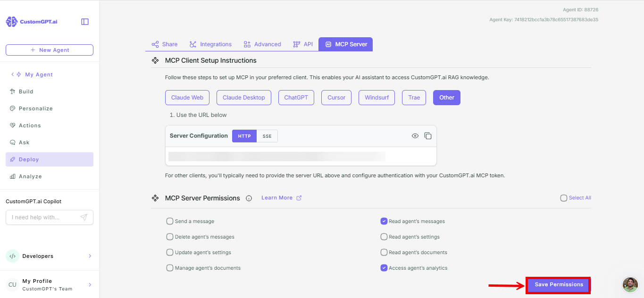The height and width of the screenshot is (298, 644).
Task: Enable Delete agent's messages permission
Action: click(170, 237)
